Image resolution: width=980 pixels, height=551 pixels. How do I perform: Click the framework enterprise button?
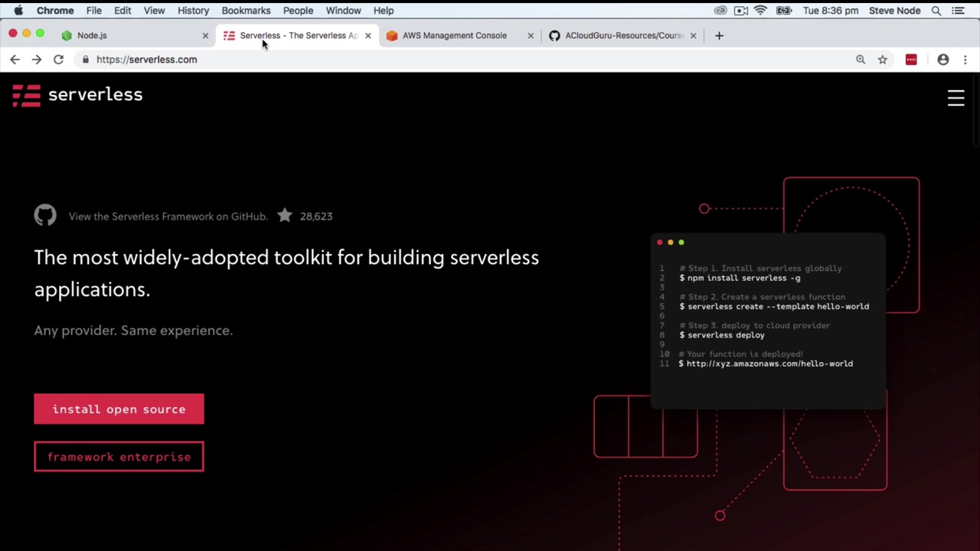(119, 457)
